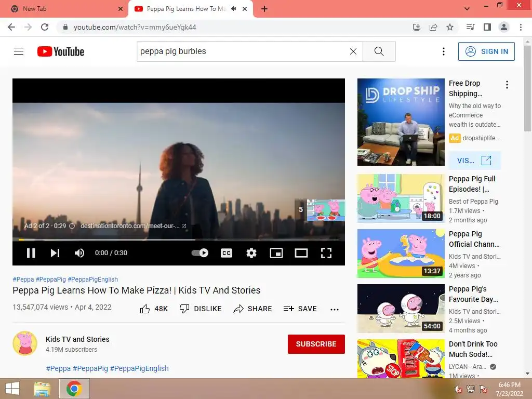Switch to theater mode
The width and height of the screenshot is (532, 399).
point(301,253)
